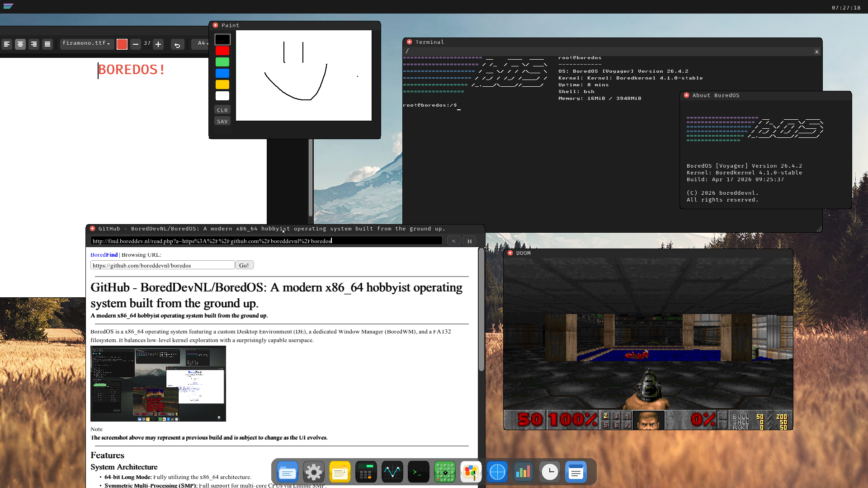868x488 pixels.
Task: Align text left in the word processor
Action: (x=7, y=44)
